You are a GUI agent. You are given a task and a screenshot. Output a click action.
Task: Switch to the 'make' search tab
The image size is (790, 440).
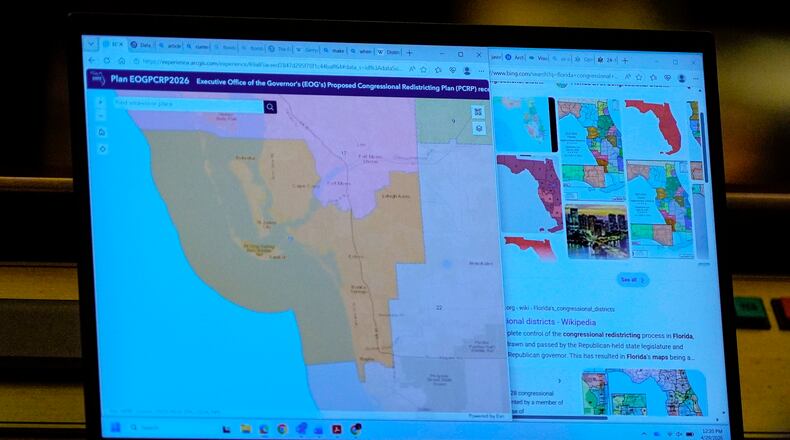click(334, 50)
